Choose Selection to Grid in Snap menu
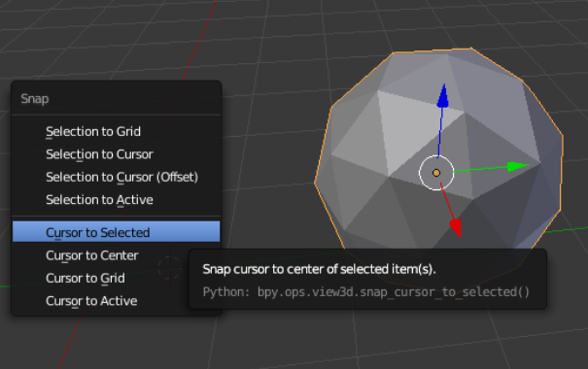 point(117,131)
